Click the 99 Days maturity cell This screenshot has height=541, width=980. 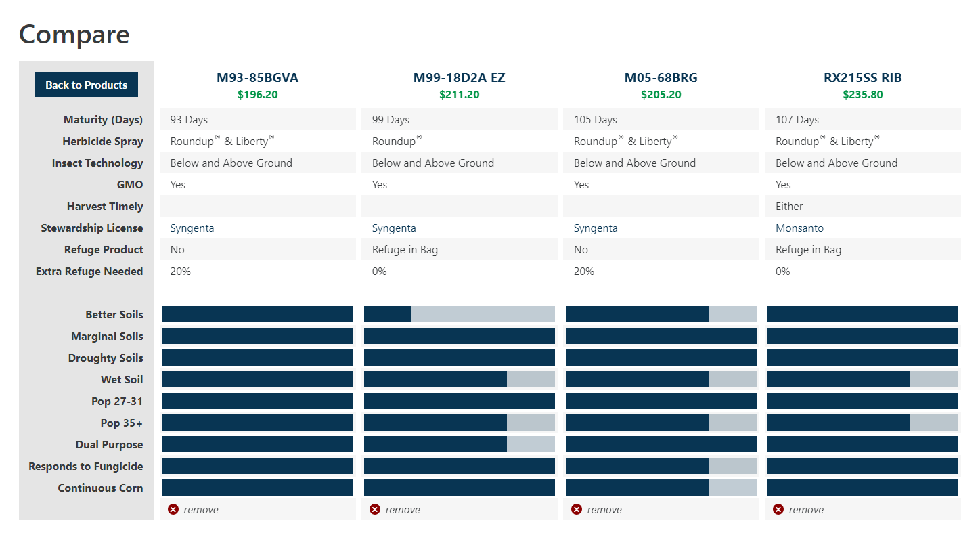[460, 119]
